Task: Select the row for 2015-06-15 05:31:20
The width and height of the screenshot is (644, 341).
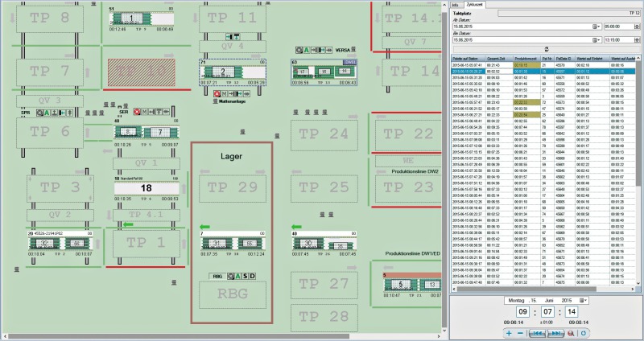Action: point(543,77)
